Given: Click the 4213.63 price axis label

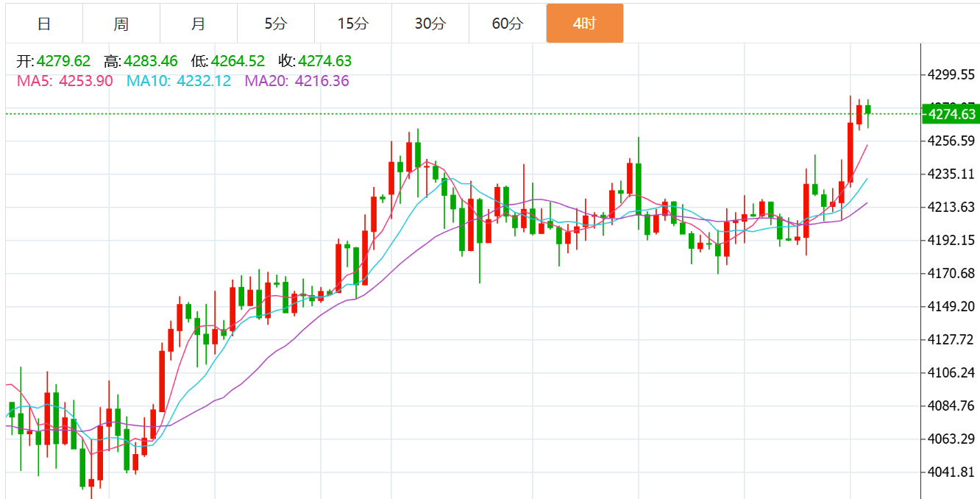Looking at the screenshot, I should (951, 207).
